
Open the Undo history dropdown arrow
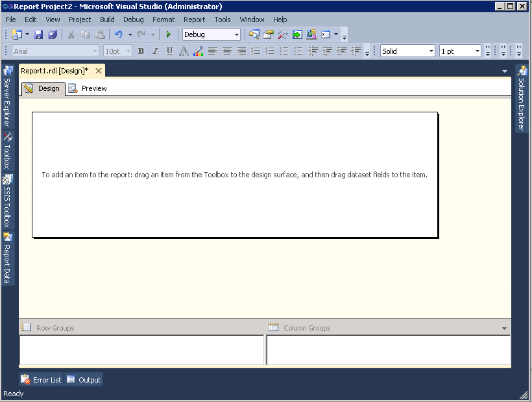(x=130, y=34)
